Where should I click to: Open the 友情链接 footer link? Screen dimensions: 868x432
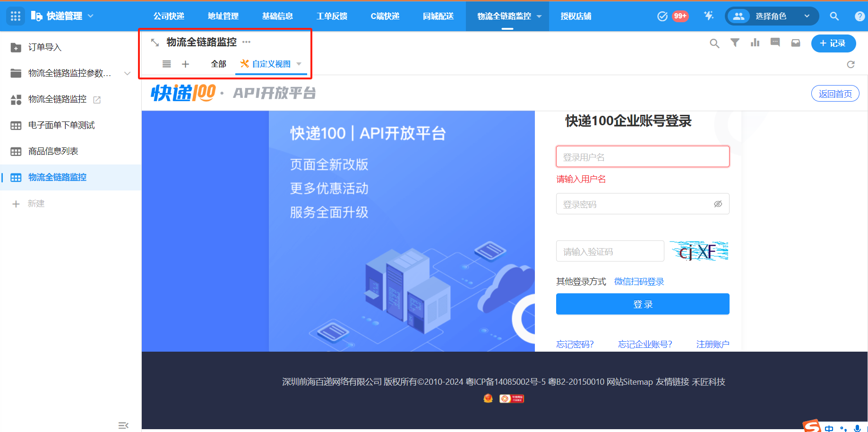pyautogui.click(x=672, y=382)
